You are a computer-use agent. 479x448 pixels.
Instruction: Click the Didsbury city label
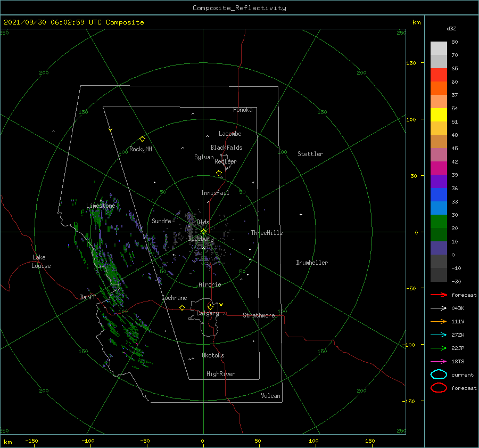coord(201,239)
